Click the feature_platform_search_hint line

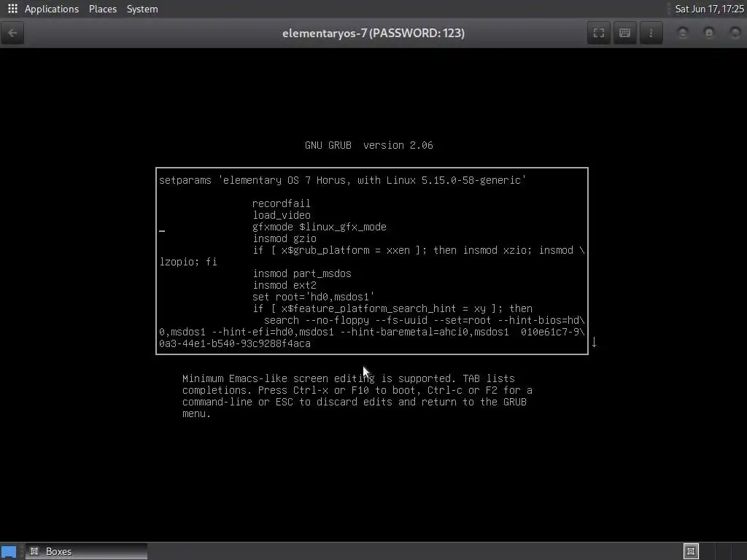pos(392,308)
